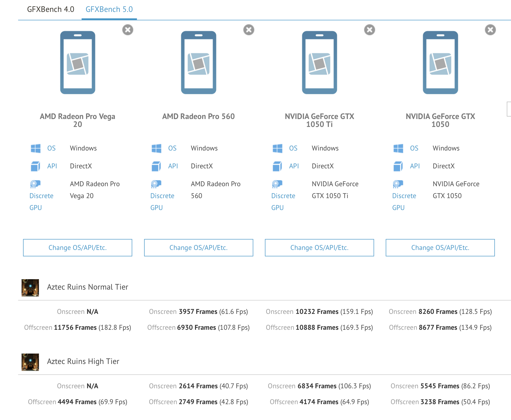Select the Offscreen 3238 Frames result
The width and height of the screenshot is (511, 420).
click(440, 402)
